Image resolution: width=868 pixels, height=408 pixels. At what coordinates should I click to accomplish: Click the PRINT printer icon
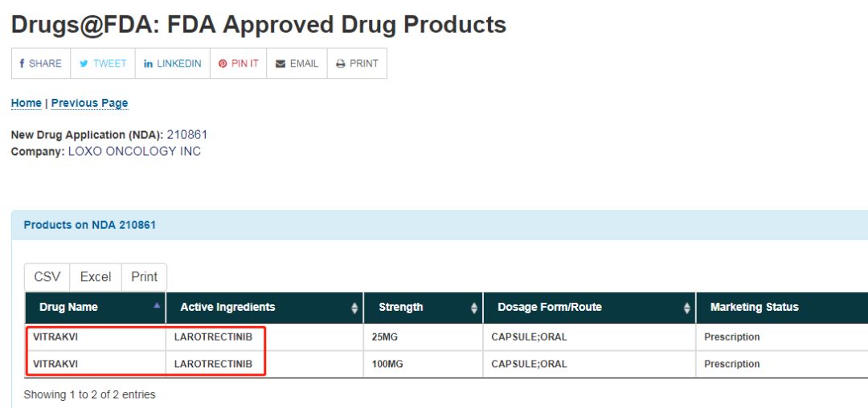(x=341, y=63)
